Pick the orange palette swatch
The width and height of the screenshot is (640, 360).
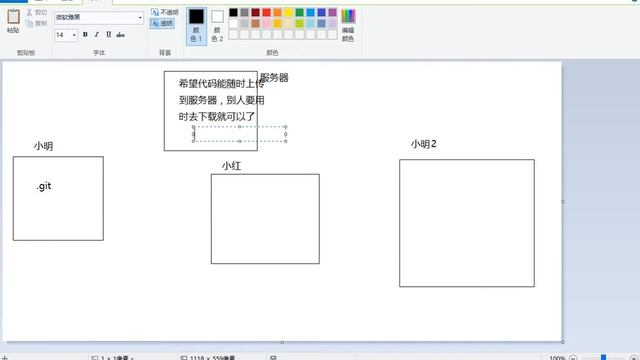click(x=278, y=13)
